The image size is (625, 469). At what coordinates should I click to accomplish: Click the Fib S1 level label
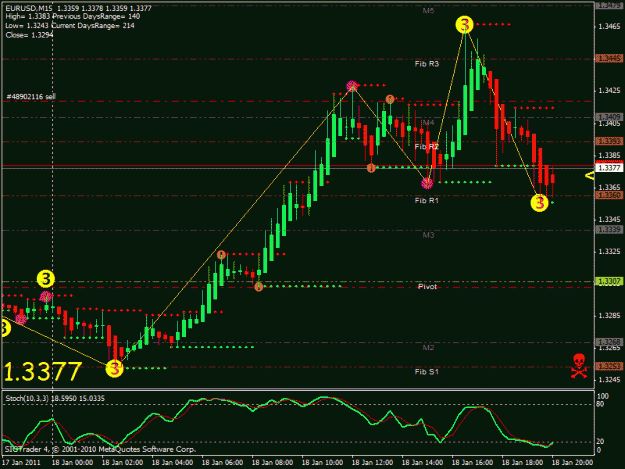[426, 372]
